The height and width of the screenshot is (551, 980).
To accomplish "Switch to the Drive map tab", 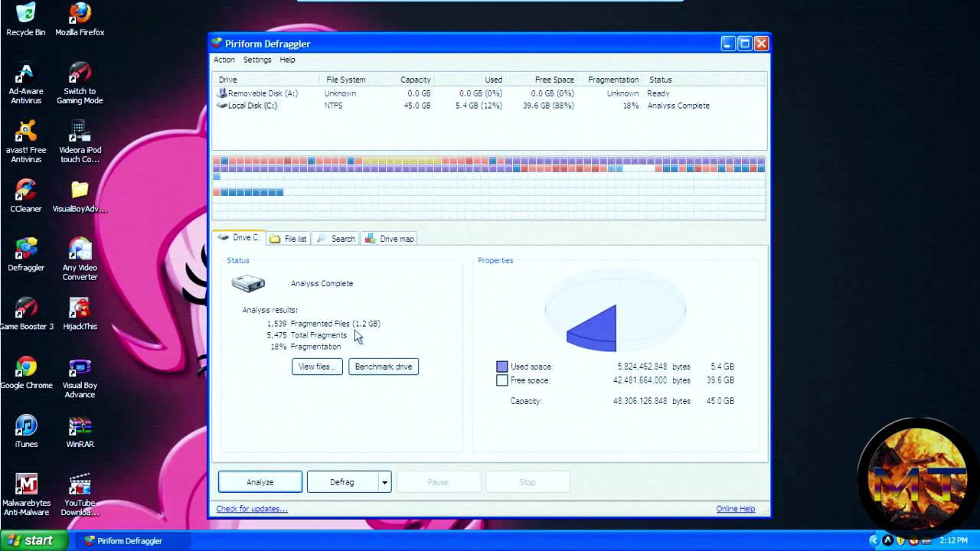I will 390,239.
